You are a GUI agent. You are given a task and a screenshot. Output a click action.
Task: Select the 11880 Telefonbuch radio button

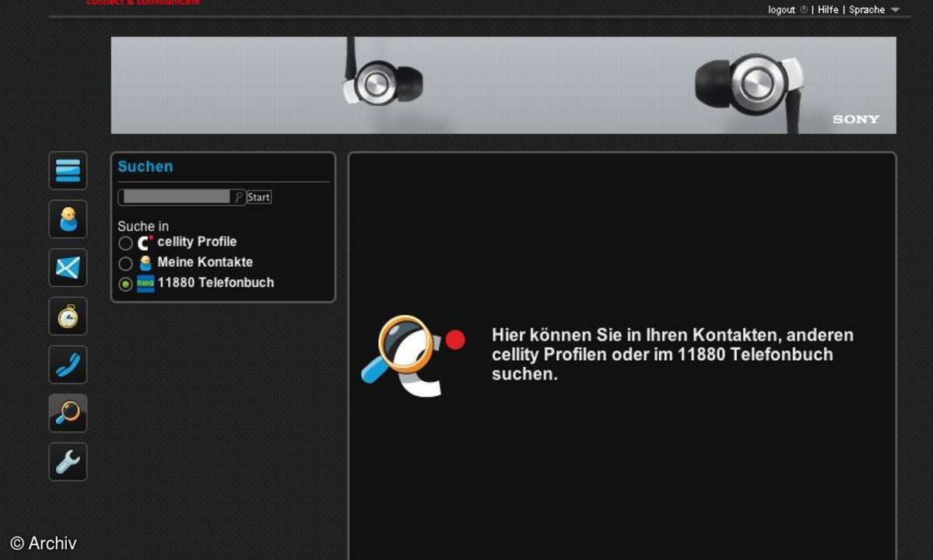pyautogui.click(x=125, y=284)
